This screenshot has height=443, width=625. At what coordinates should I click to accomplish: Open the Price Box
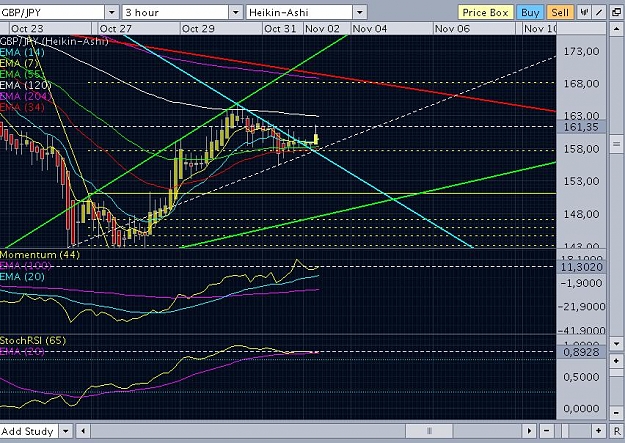tap(485, 12)
